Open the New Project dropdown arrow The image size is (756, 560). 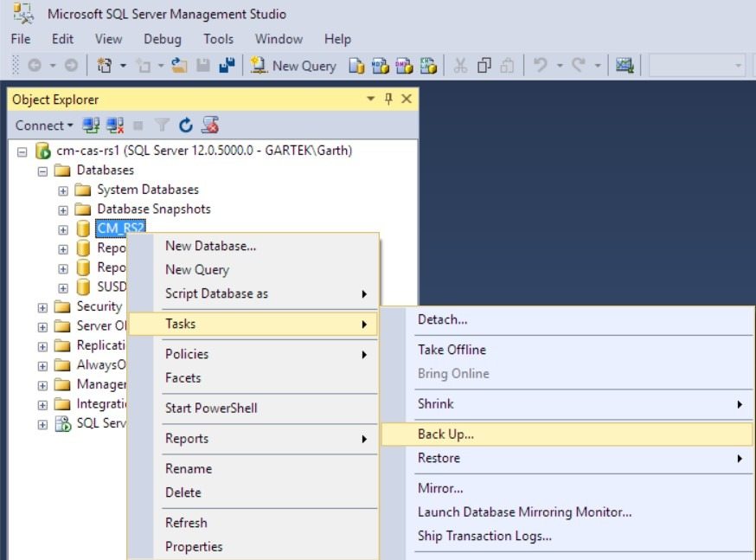[x=123, y=65]
